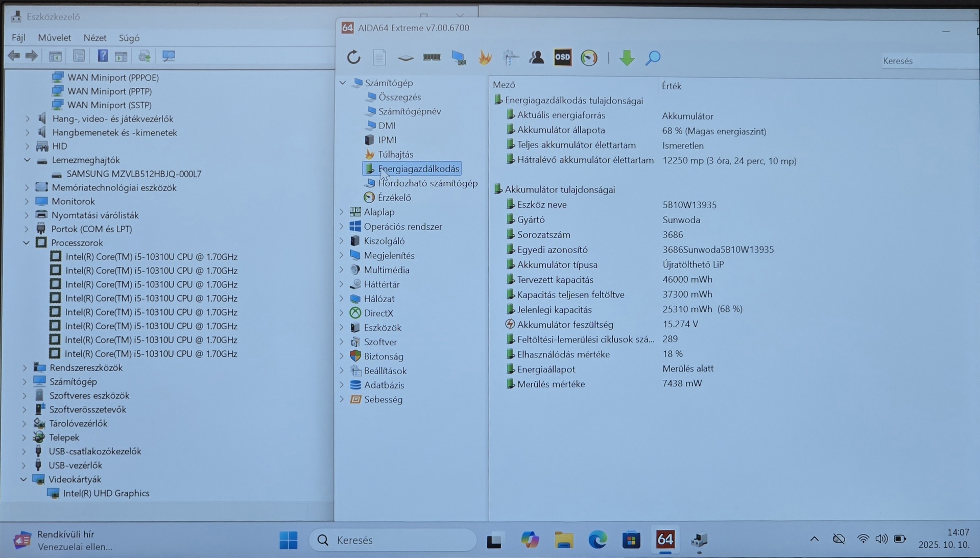Click the volume icon in system tray
The width and height of the screenshot is (980, 558).
(881, 539)
